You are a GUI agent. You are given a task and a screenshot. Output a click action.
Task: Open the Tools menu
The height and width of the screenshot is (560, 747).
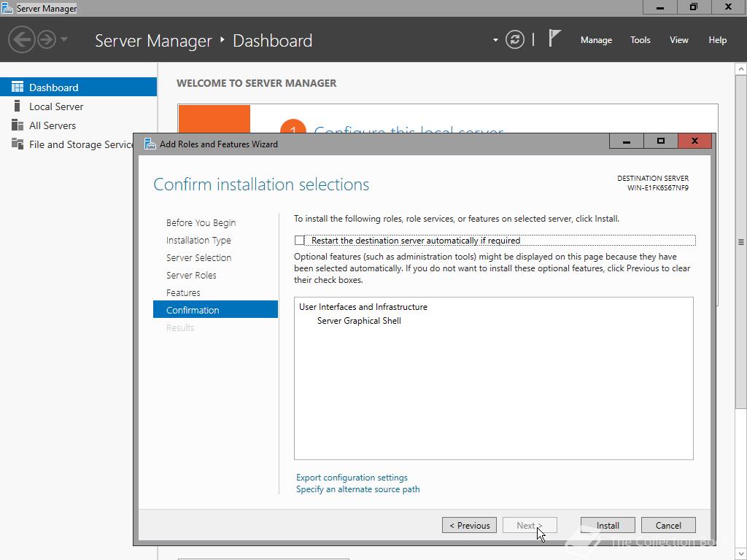tap(640, 40)
